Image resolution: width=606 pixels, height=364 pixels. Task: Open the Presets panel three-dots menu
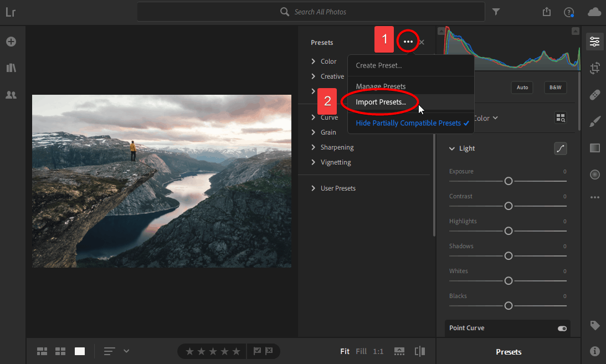pos(408,42)
